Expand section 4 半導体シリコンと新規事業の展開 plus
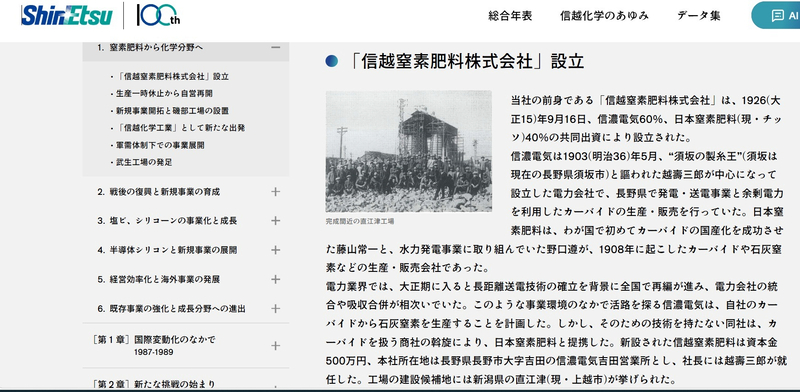This screenshot has height=392, width=800. click(x=276, y=250)
